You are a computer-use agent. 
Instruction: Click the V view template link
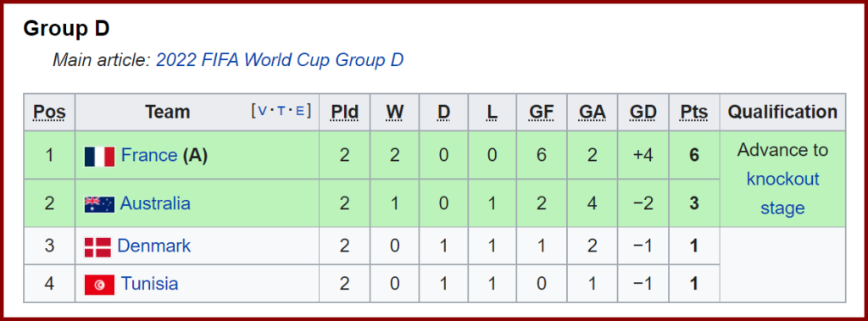[263, 111]
